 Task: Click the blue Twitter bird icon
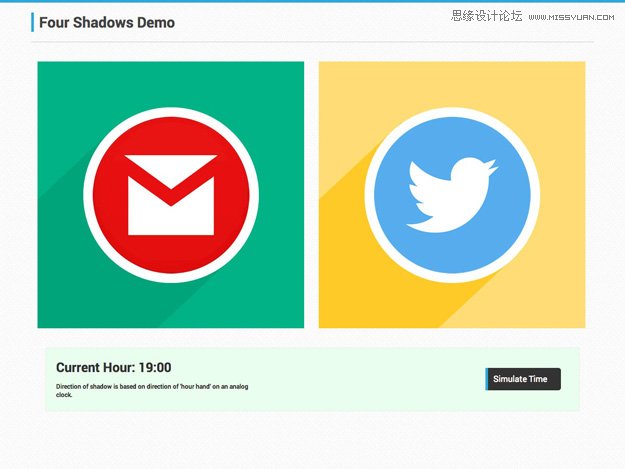452,195
